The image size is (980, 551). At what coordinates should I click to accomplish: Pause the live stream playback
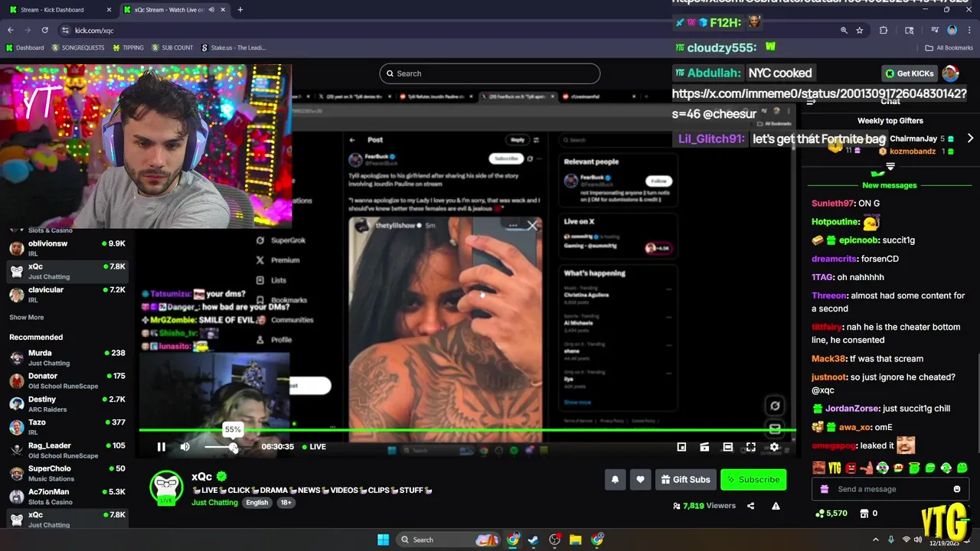pyautogui.click(x=162, y=447)
